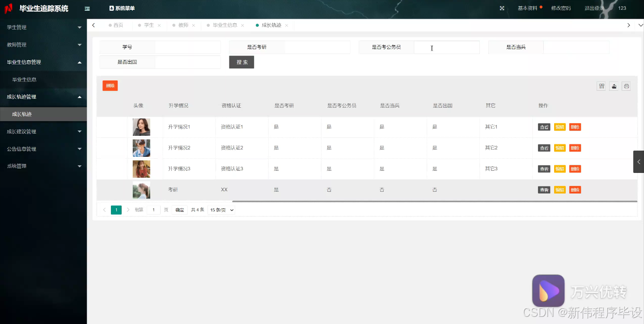
Task: Click the 是否考公务员 search input field
Action: click(x=447, y=47)
